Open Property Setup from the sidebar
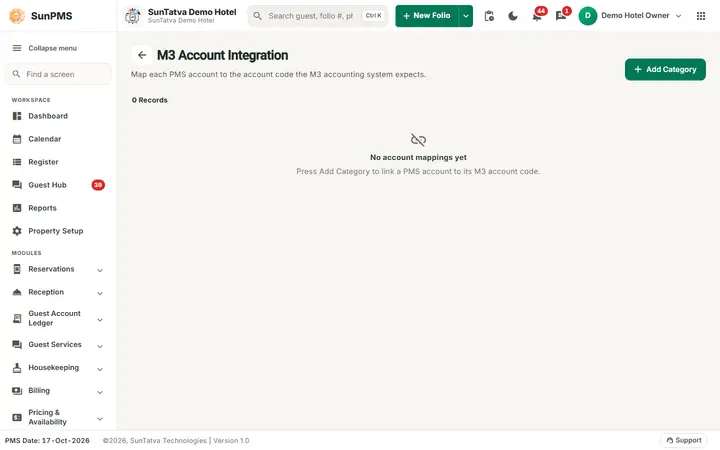This screenshot has width=720, height=450. [58, 231]
